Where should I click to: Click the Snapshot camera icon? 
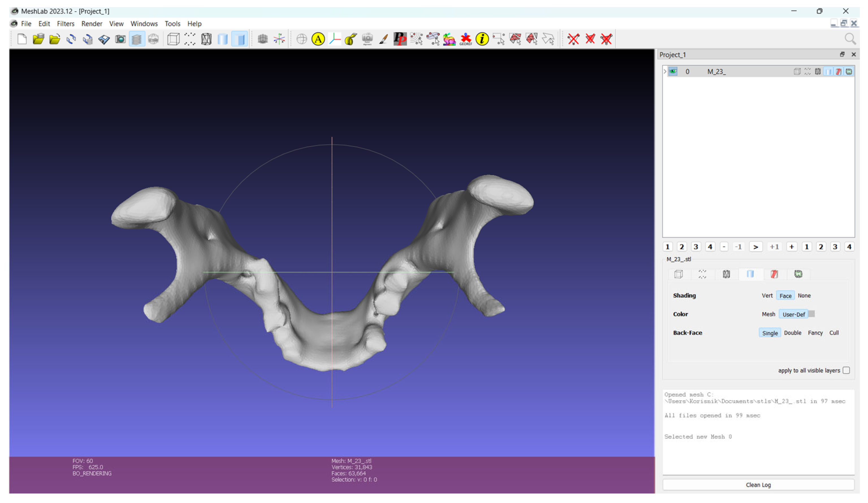click(x=120, y=39)
